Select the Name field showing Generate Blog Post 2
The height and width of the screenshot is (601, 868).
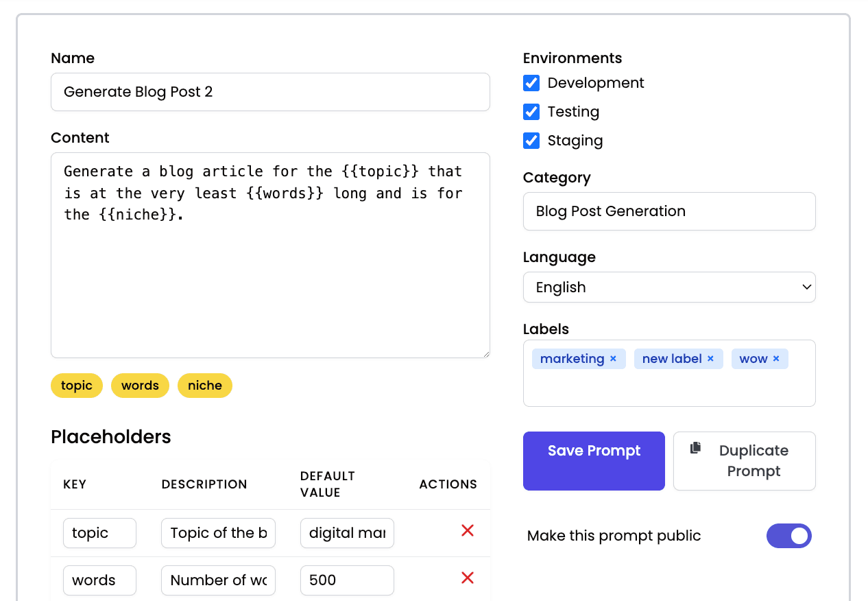point(270,91)
